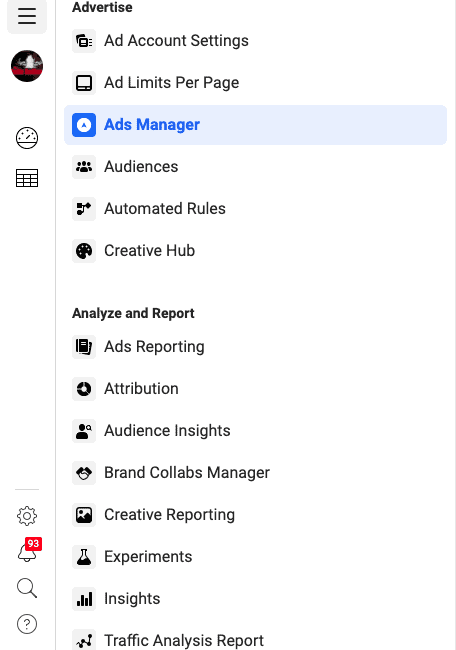Click the Insights bar chart icon

click(84, 599)
